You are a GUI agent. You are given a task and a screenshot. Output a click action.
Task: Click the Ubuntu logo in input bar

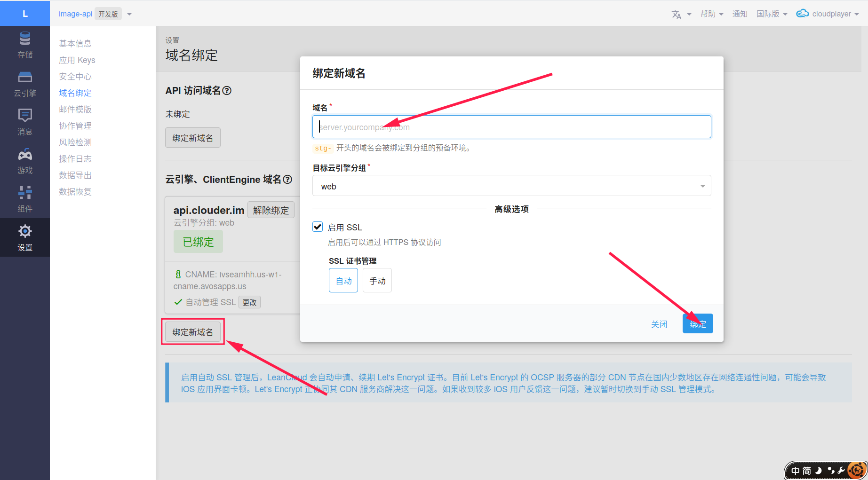[x=857, y=470]
